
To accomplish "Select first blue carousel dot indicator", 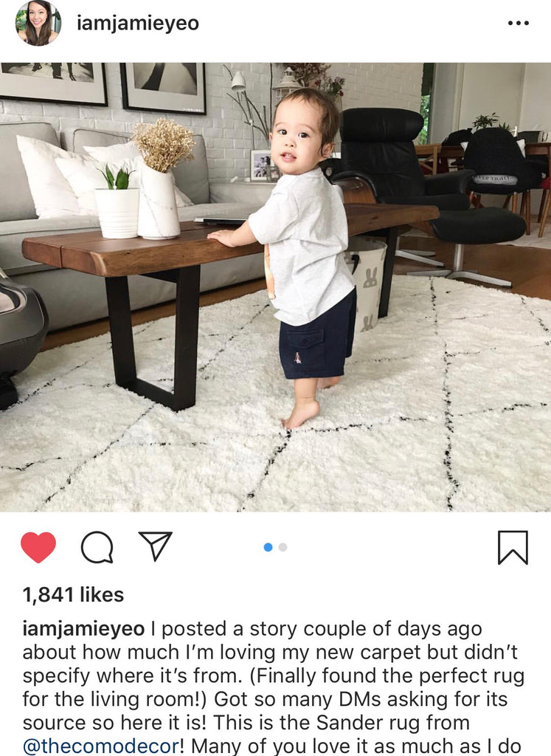I will 268,547.
